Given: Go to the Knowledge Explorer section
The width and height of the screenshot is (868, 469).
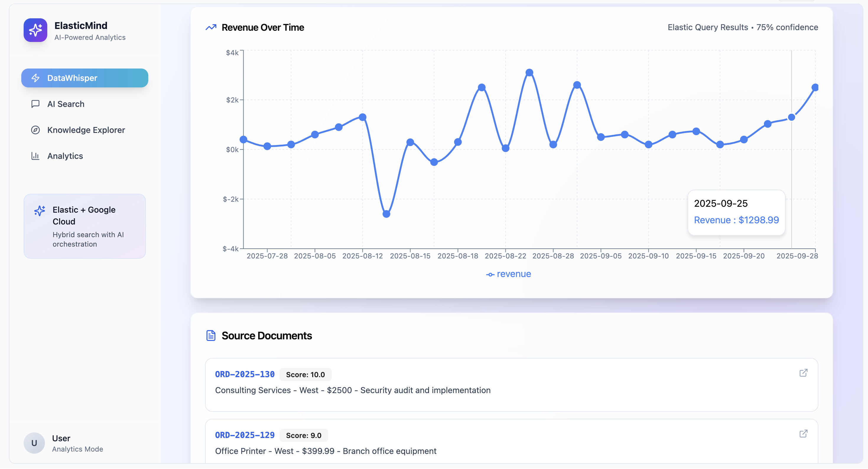Looking at the screenshot, I should pyautogui.click(x=86, y=130).
